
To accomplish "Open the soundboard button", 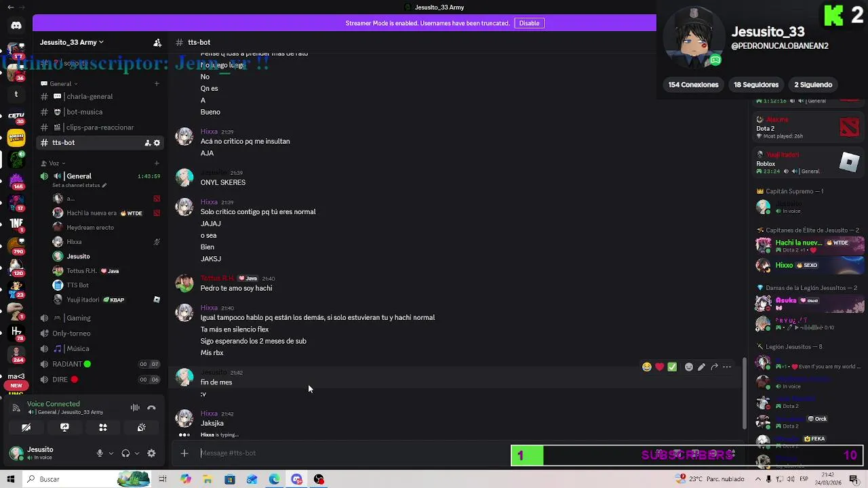I will (141, 428).
